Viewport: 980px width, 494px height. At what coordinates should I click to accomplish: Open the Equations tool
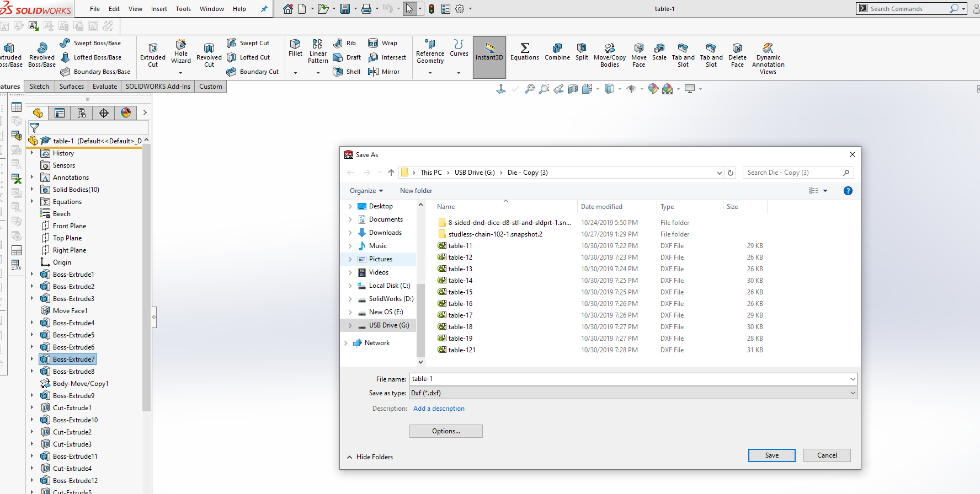pyautogui.click(x=525, y=52)
